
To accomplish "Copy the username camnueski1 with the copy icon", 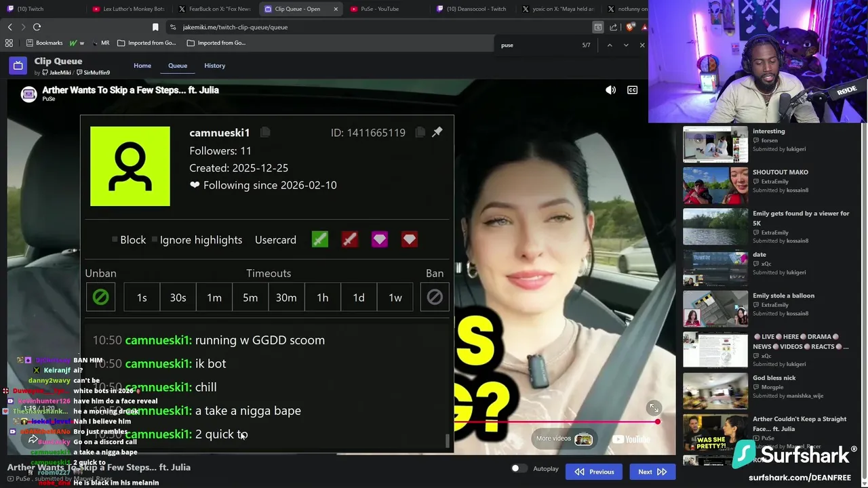I will 265,132.
